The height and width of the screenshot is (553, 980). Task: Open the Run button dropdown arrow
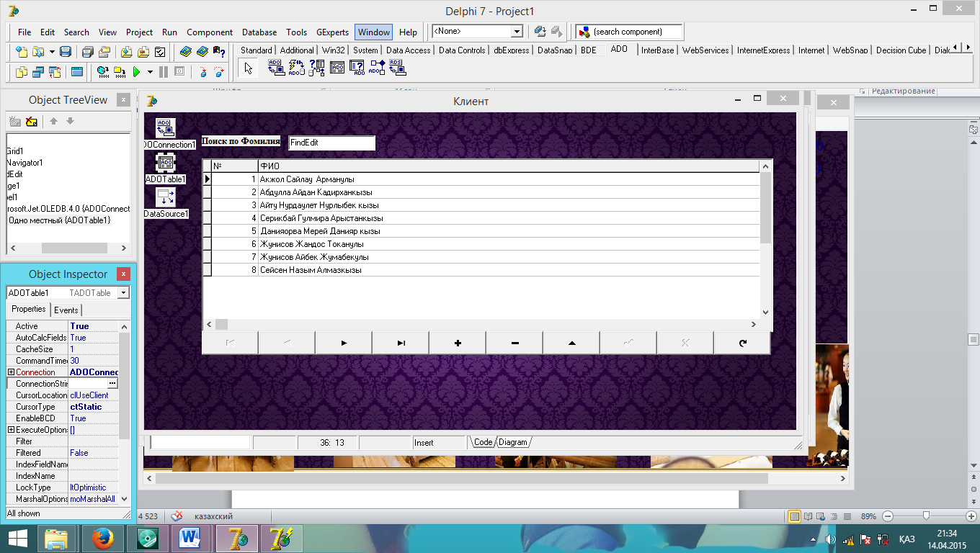(150, 71)
